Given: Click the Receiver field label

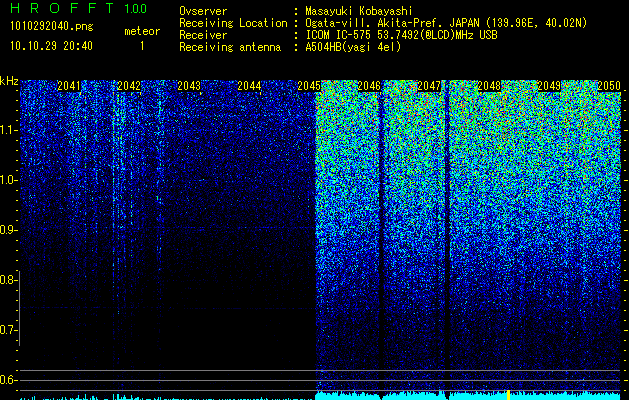Looking at the screenshot, I should pos(203,35).
